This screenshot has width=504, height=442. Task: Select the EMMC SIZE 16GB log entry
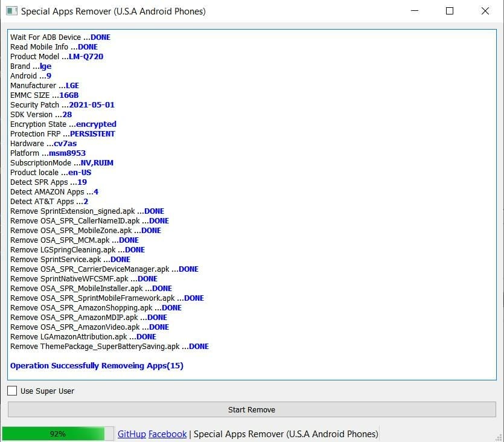click(x=43, y=95)
